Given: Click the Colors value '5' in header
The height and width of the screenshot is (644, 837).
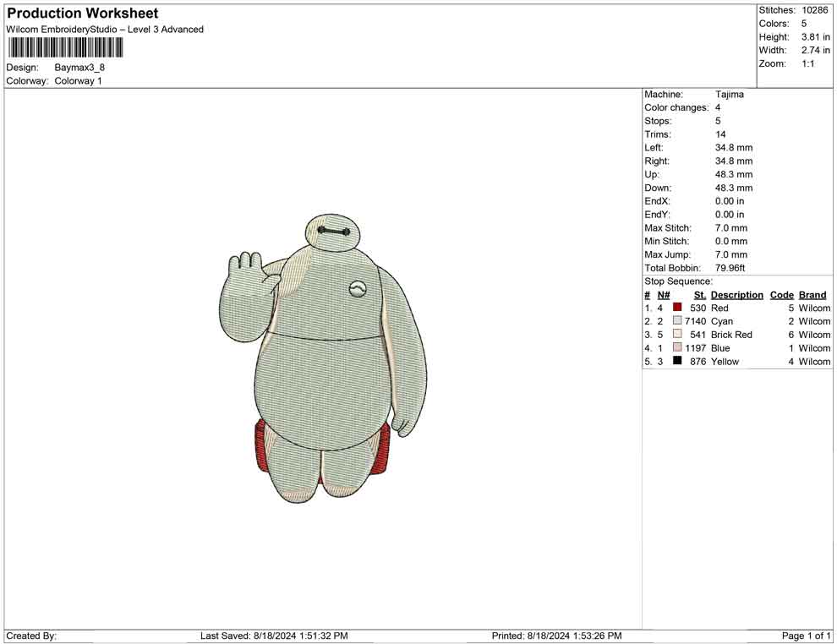Looking at the screenshot, I should pos(804,24).
